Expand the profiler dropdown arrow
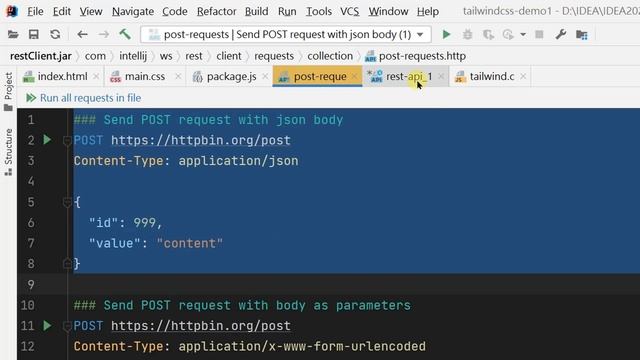Viewport: 640px width, 360px height. [523, 35]
